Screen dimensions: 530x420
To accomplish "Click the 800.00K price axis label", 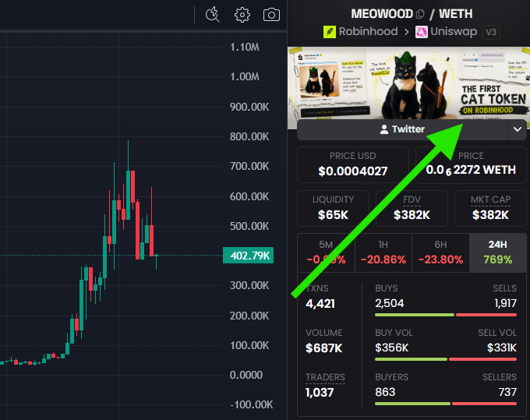I will (249, 136).
